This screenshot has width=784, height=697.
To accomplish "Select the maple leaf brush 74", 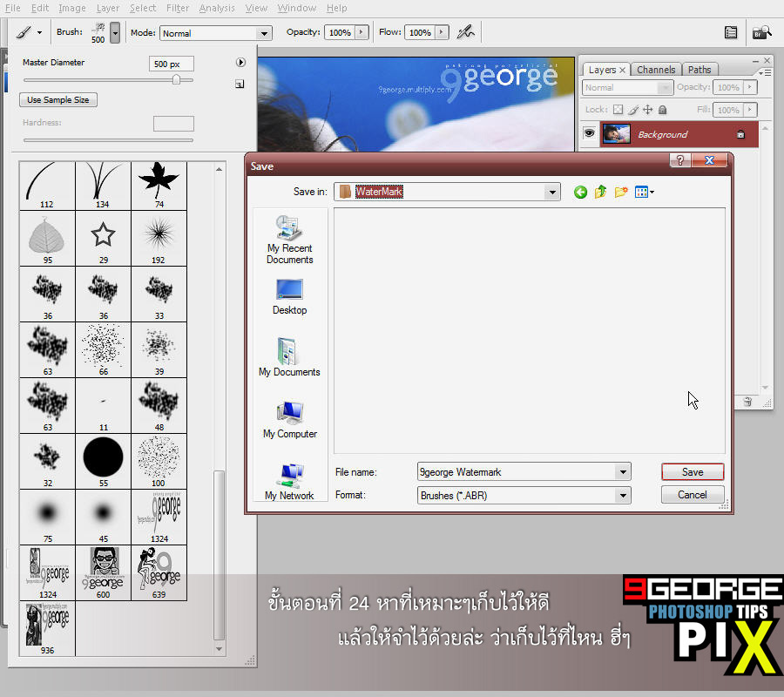I will pos(159,186).
